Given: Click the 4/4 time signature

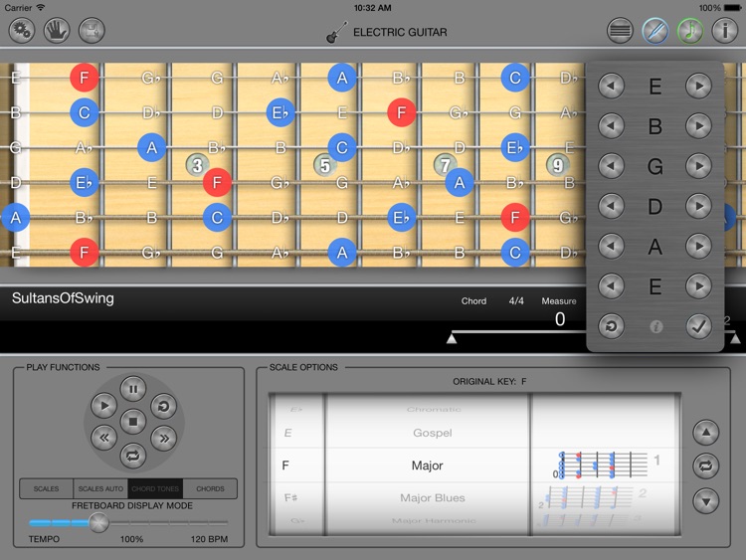Looking at the screenshot, I should (x=516, y=301).
